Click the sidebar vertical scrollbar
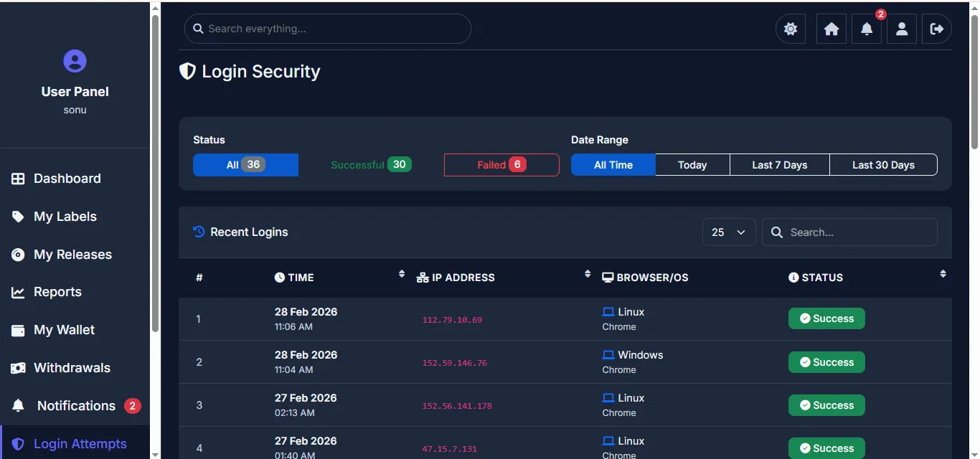The height and width of the screenshot is (459, 980). point(156,173)
